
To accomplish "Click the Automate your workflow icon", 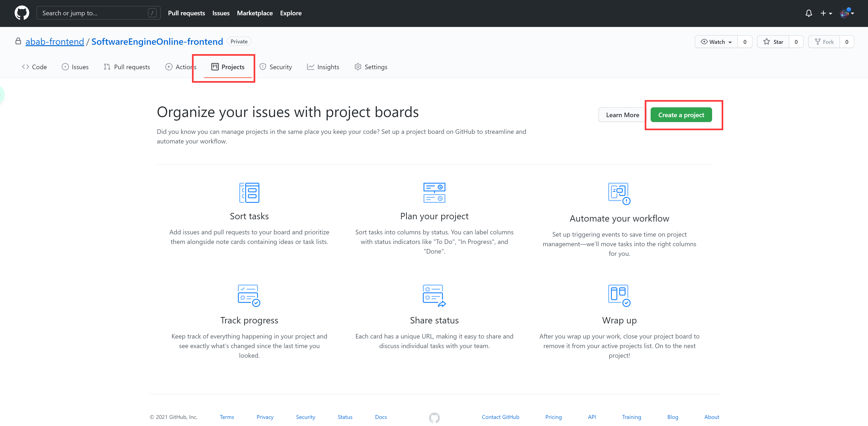I will click(619, 193).
